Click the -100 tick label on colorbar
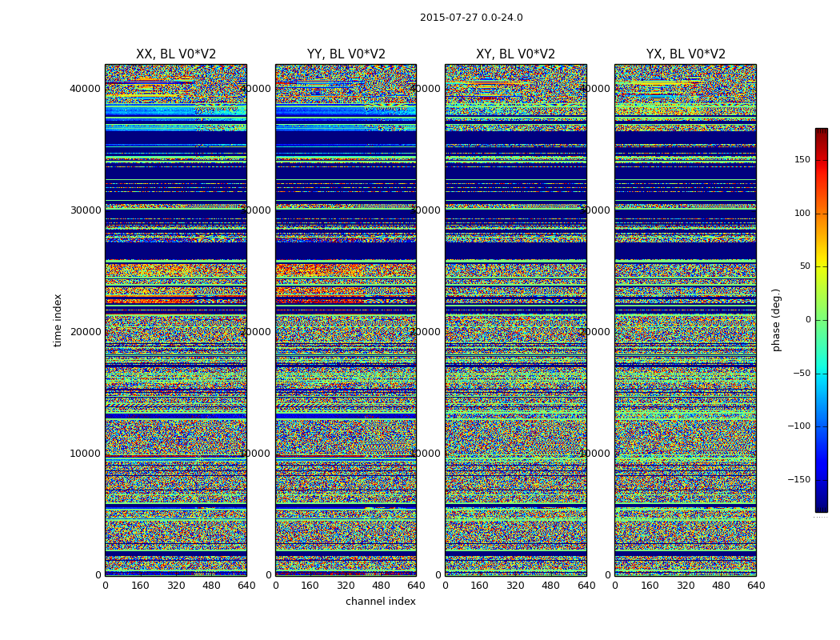The width and height of the screenshot is (840, 640). coord(798,426)
